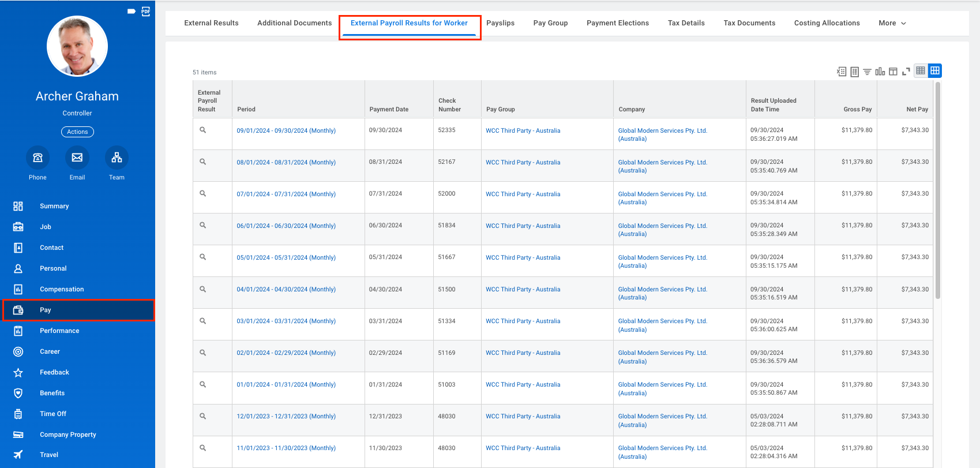Switch to the blue wide grid view toggle
980x468 pixels.
[935, 70]
